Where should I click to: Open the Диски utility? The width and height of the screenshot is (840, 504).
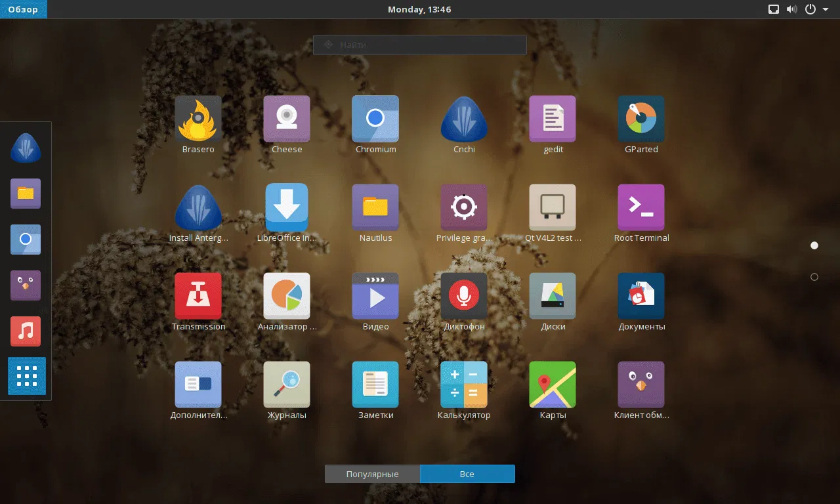tap(553, 296)
